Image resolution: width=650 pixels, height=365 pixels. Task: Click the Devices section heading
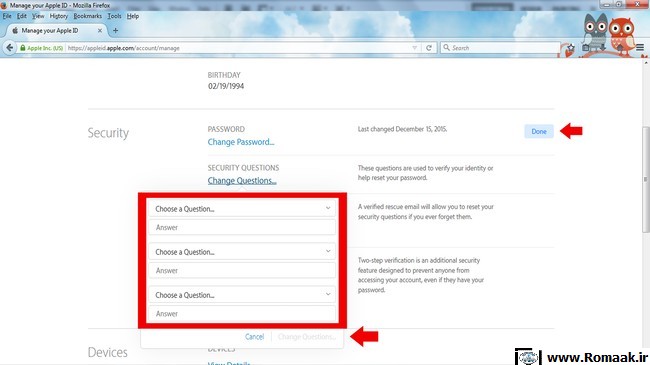point(107,352)
